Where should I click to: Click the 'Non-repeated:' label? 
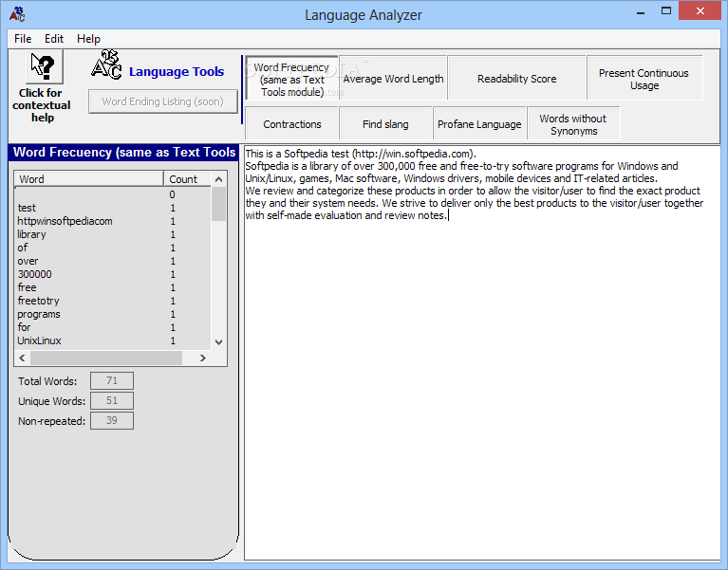tap(51, 421)
